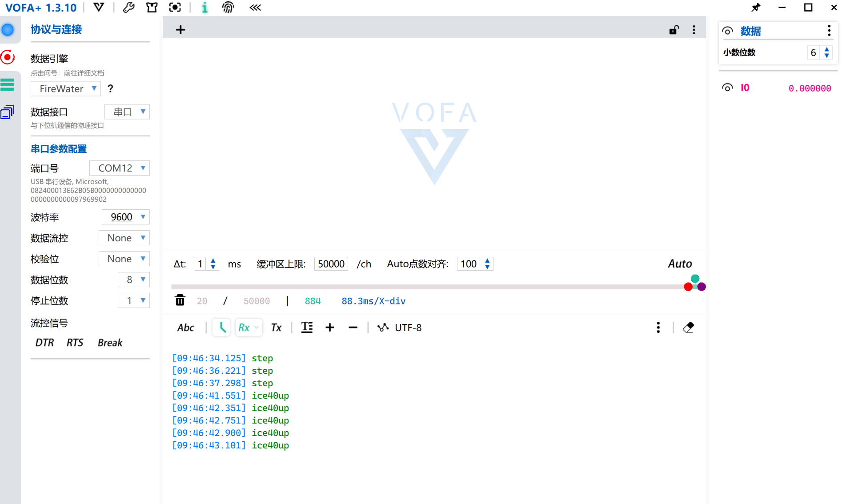
Task: Open the Rx display dropdown
Action: [249, 328]
